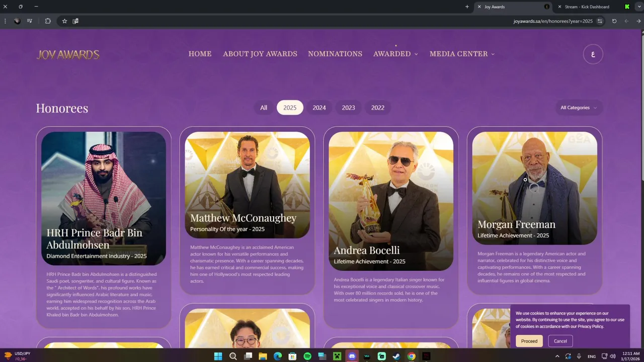The image size is (644, 362).
Task: Show hidden system tray icons chevron
Action: [557, 356]
